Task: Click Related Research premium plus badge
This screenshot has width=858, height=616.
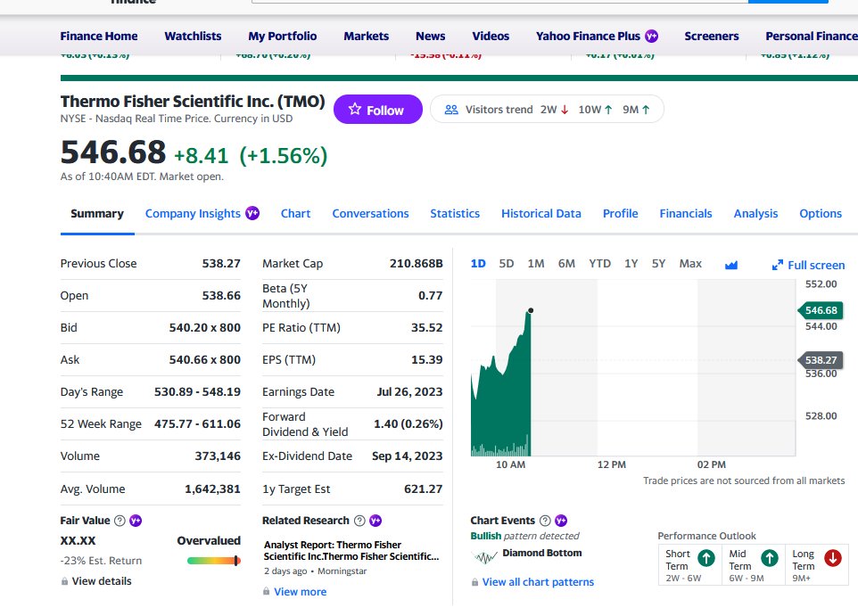Action: 375,521
